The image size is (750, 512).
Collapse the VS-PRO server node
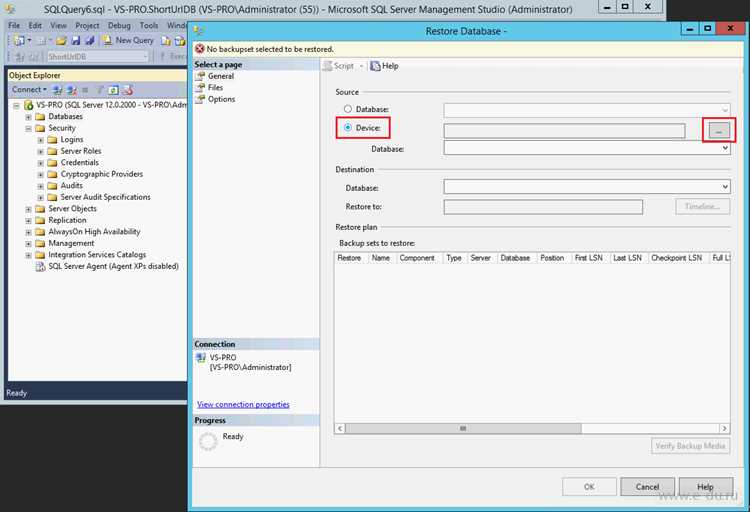point(16,105)
